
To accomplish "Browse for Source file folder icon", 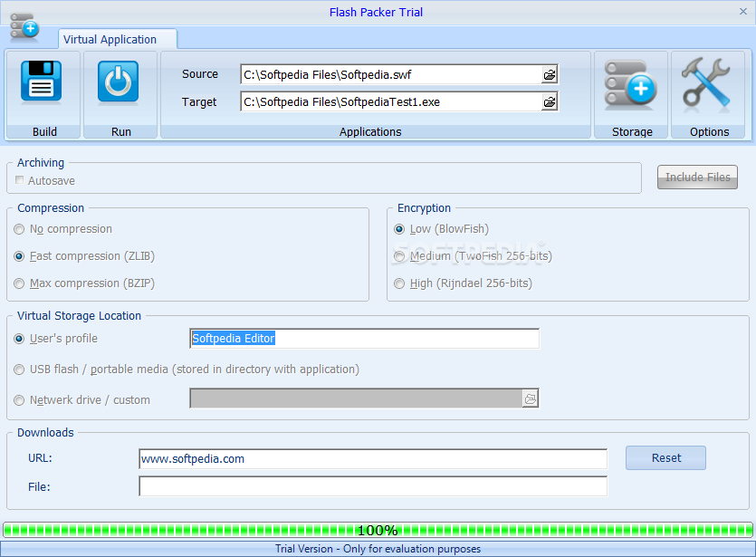I will (550, 75).
